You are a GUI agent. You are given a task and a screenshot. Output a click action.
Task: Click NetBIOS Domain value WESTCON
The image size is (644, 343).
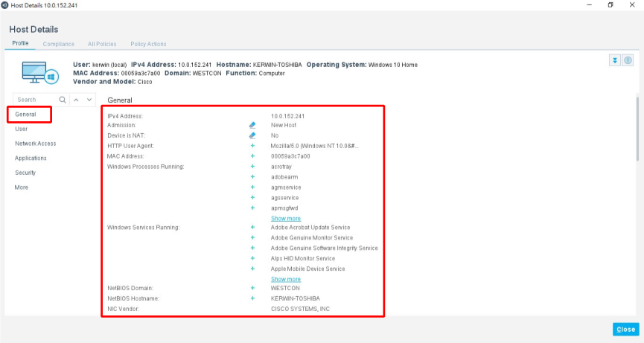(x=285, y=288)
